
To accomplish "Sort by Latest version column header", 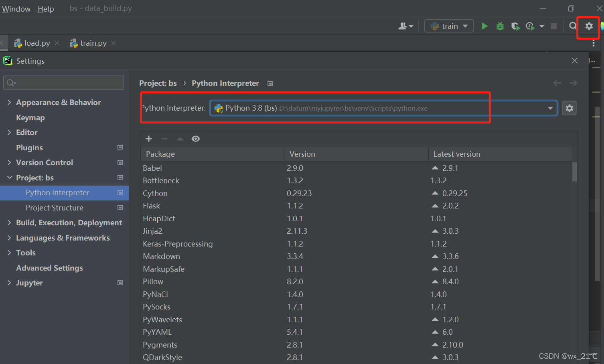I will [x=501, y=154].
